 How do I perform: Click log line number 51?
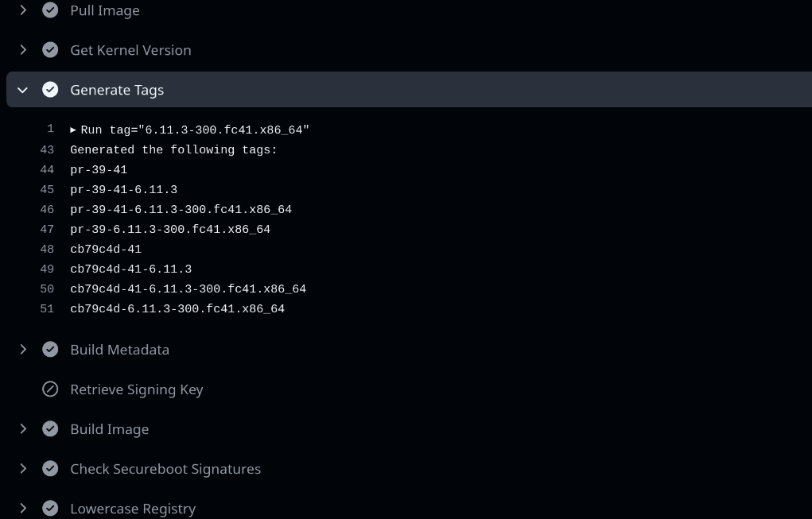(x=46, y=309)
